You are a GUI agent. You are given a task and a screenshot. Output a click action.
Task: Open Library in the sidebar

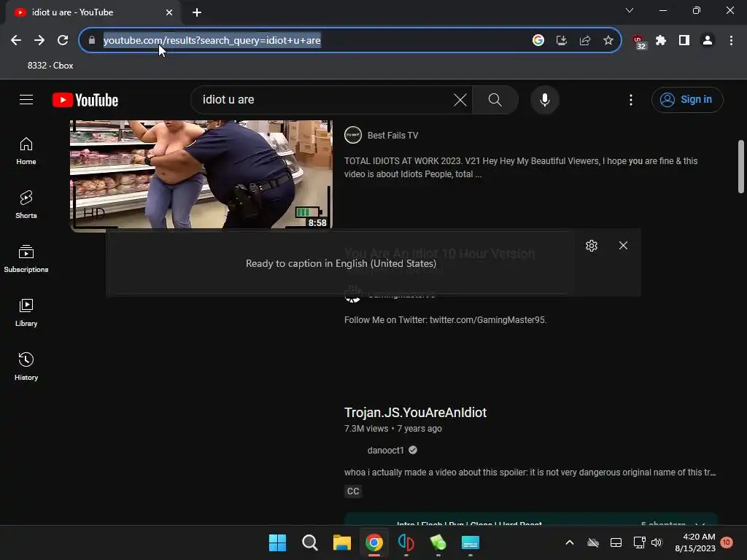coord(26,312)
